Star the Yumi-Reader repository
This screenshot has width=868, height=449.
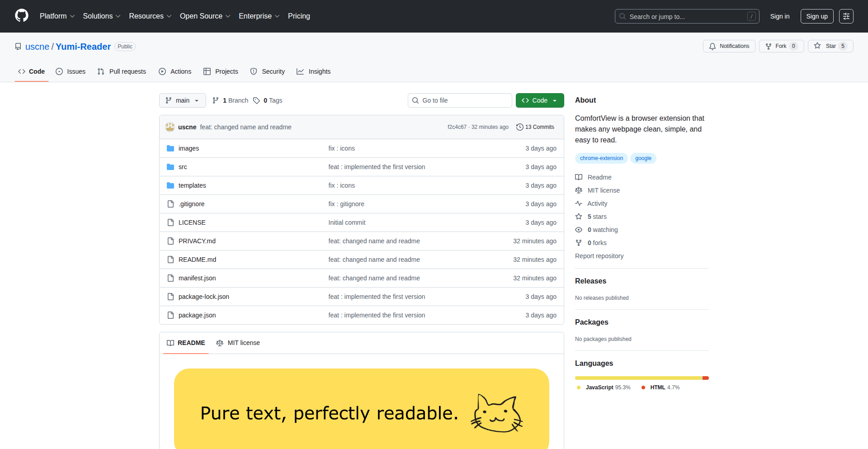tap(830, 46)
